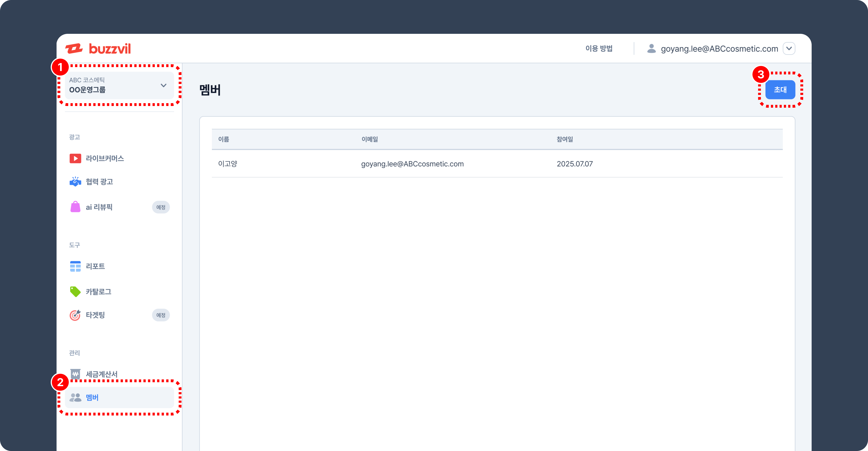Open the 이용 방법 help link

[599, 48]
